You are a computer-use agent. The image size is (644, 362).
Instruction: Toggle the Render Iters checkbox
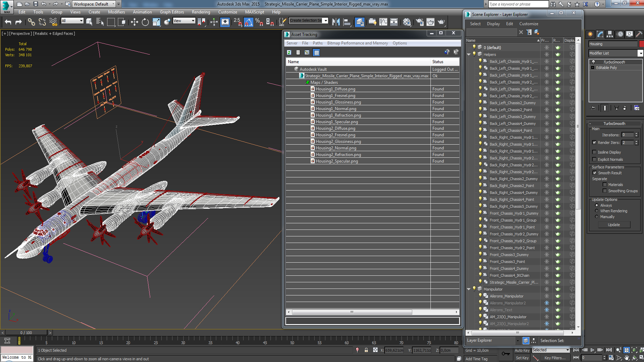click(x=594, y=142)
